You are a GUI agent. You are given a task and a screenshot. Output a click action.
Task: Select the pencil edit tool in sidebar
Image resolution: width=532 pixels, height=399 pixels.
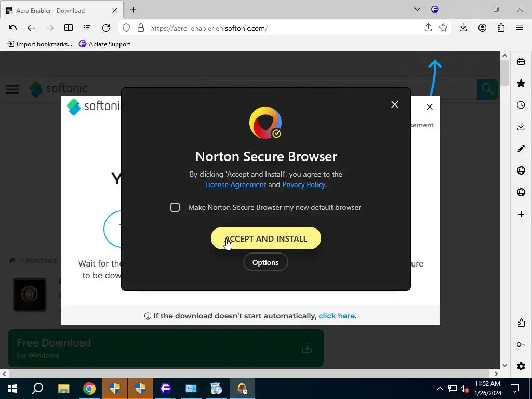coord(521,149)
